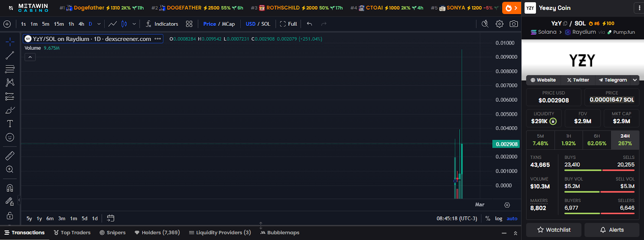Select the 4h interval

(81, 24)
